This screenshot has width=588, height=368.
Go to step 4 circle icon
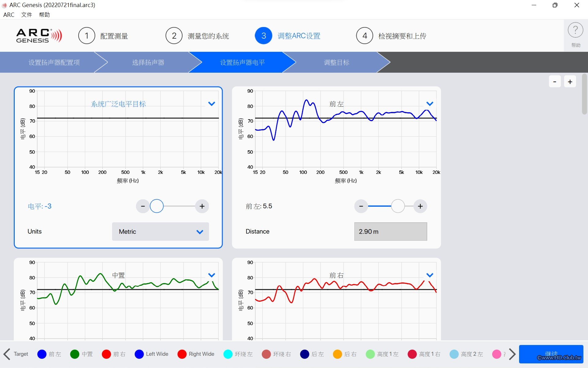click(364, 36)
